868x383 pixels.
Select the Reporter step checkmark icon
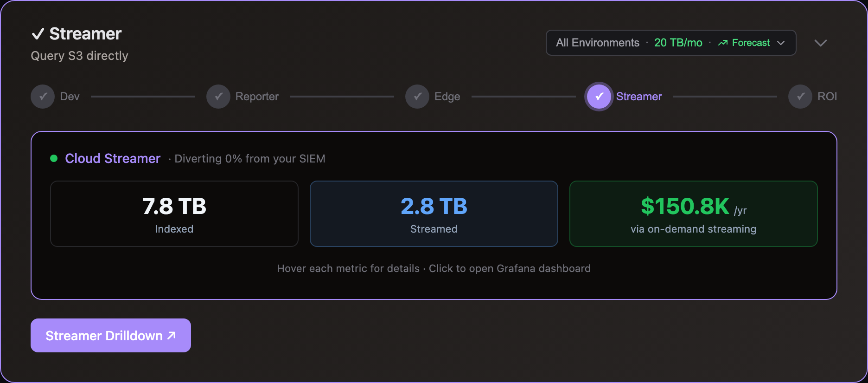point(218,97)
